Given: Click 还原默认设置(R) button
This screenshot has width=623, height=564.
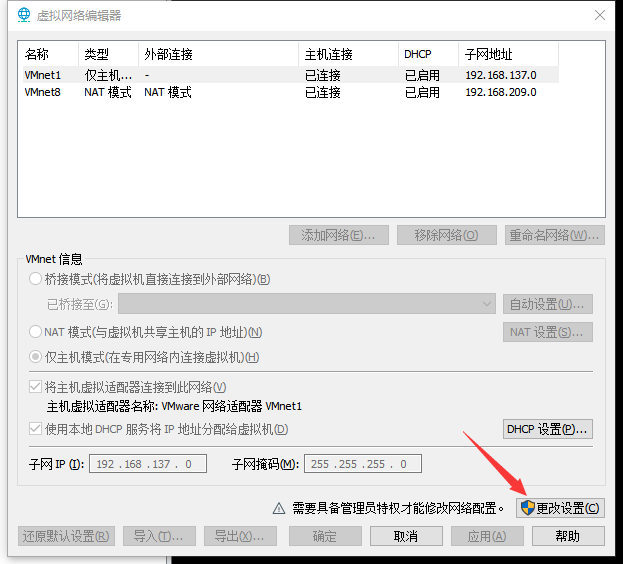Looking at the screenshot, I should coord(66,536).
